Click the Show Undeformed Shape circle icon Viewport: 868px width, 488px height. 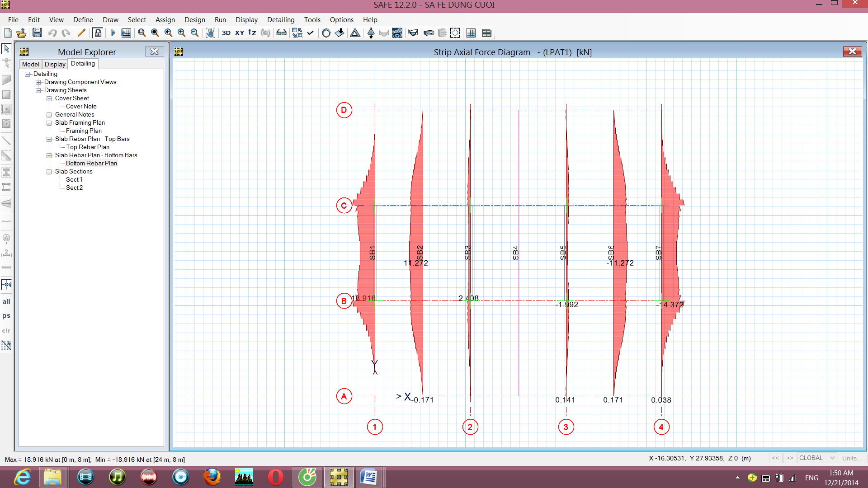click(x=325, y=33)
